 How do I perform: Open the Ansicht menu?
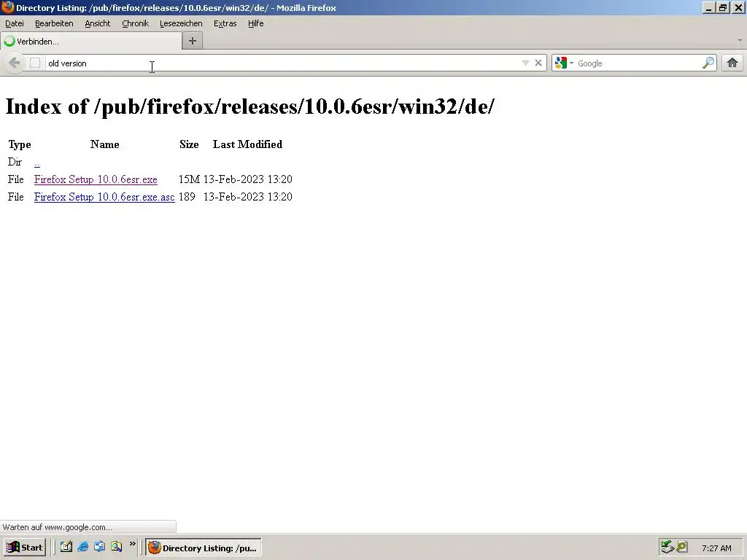click(97, 23)
